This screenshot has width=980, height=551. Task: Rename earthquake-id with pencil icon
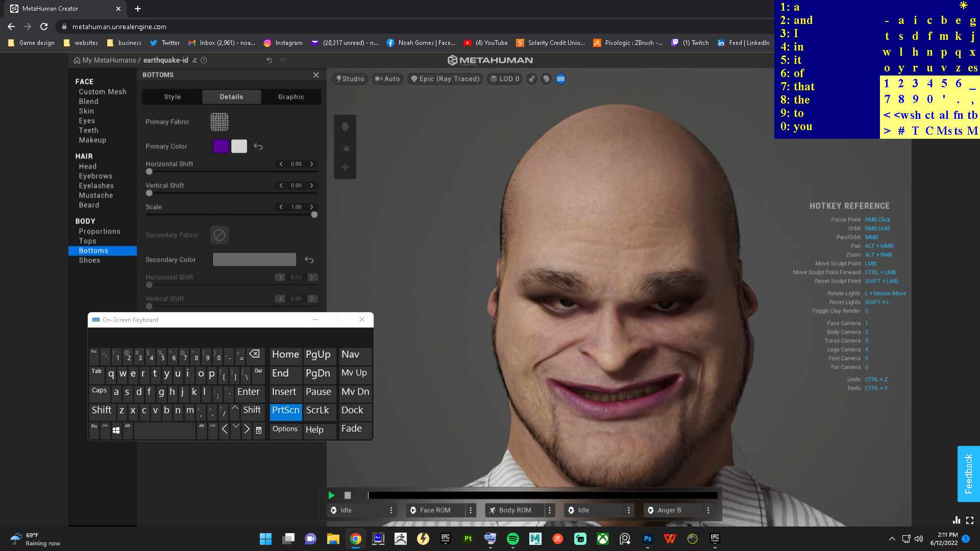coord(194,60)
